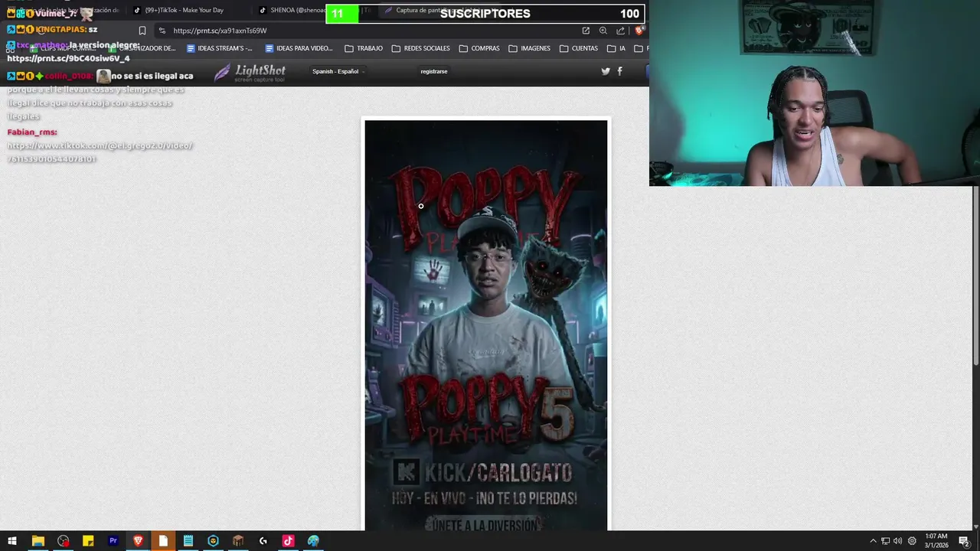The height and width of the screenshot is (551, 980).
Task: Open the IA bookmarks folder
Action: (x=616, y=48)
